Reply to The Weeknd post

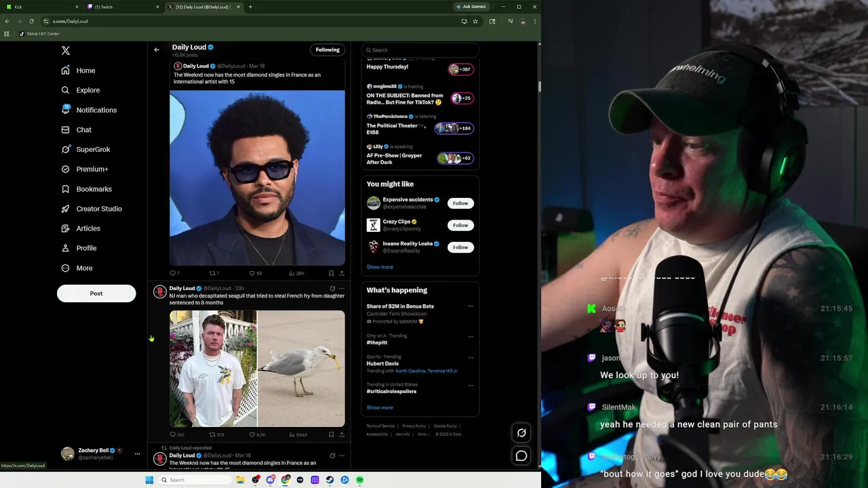[174, 273]
